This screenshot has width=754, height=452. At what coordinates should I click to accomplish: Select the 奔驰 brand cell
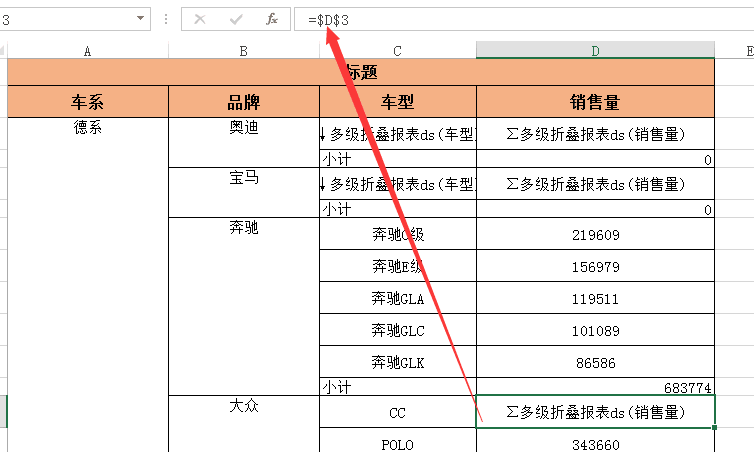click(244, 306)
